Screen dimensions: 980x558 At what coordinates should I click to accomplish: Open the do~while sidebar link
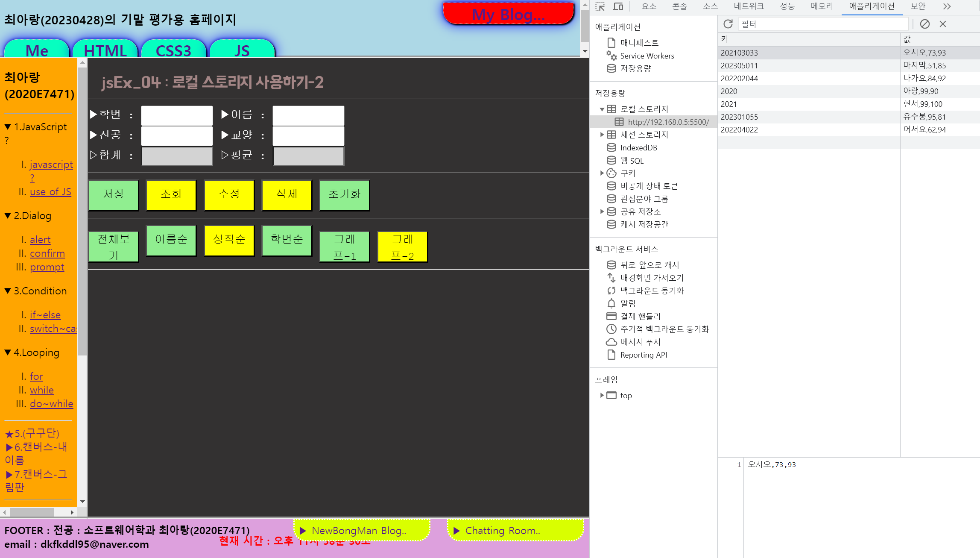pos(51,404)
